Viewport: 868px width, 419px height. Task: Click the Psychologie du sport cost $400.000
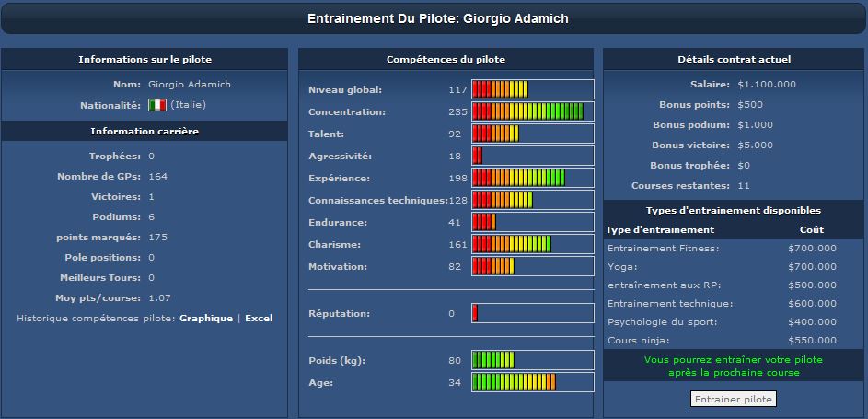(812, 321)
